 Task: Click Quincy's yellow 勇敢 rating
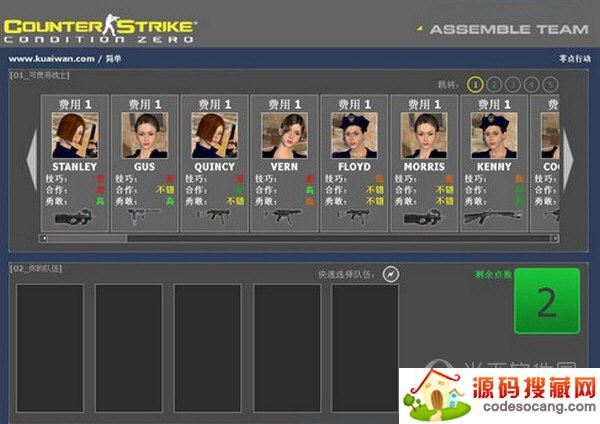pos(235,201)
